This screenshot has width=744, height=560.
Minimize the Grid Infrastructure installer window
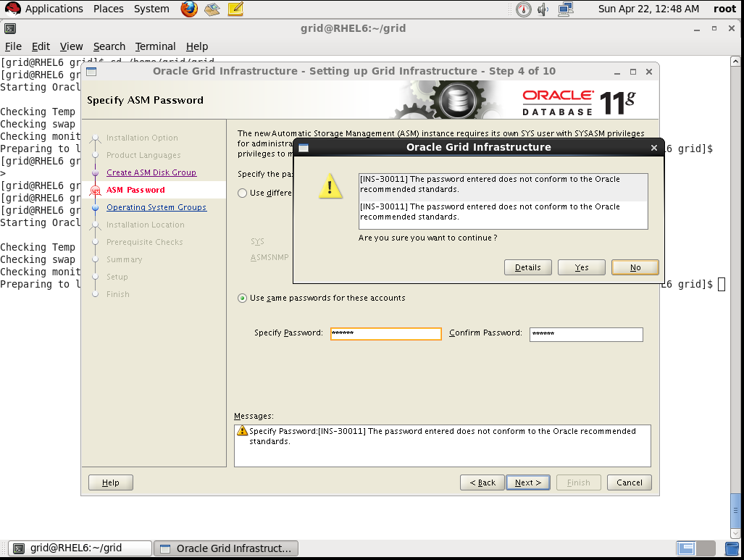click(616, 72)
